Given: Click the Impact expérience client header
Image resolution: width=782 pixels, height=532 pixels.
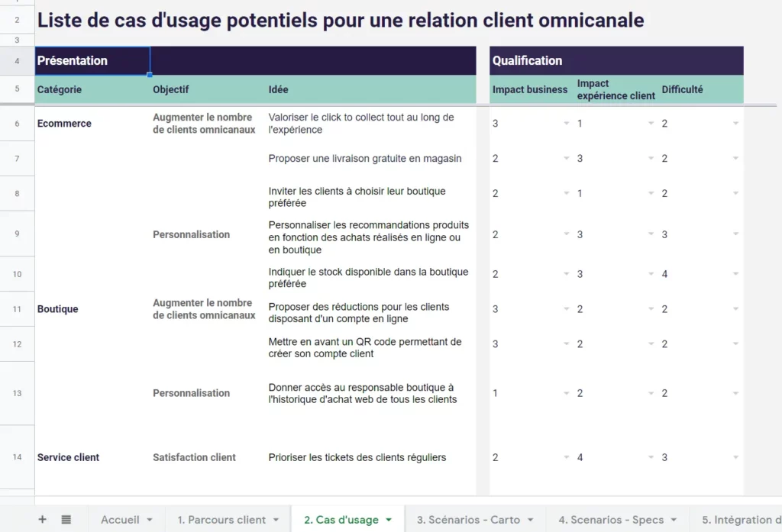Looking at the screenshot, I should point(616,89).
